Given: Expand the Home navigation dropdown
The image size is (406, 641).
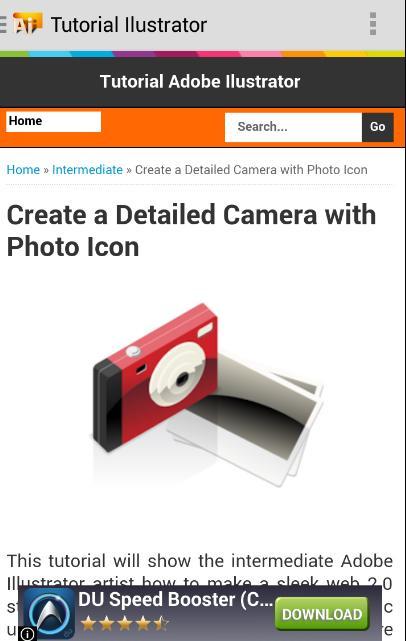Looking at the screenshot, I should click(53, 121).
